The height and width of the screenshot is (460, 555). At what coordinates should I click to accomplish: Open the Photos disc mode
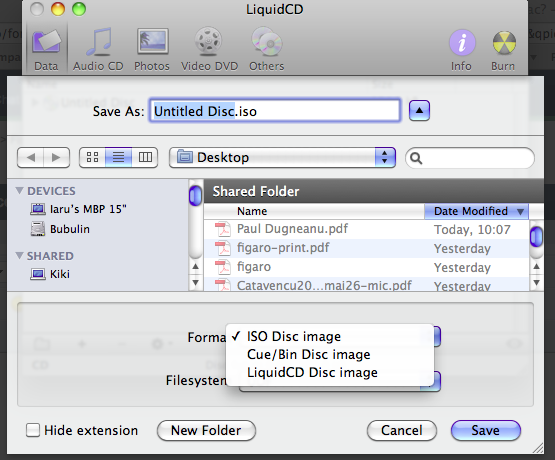point(152,50)
